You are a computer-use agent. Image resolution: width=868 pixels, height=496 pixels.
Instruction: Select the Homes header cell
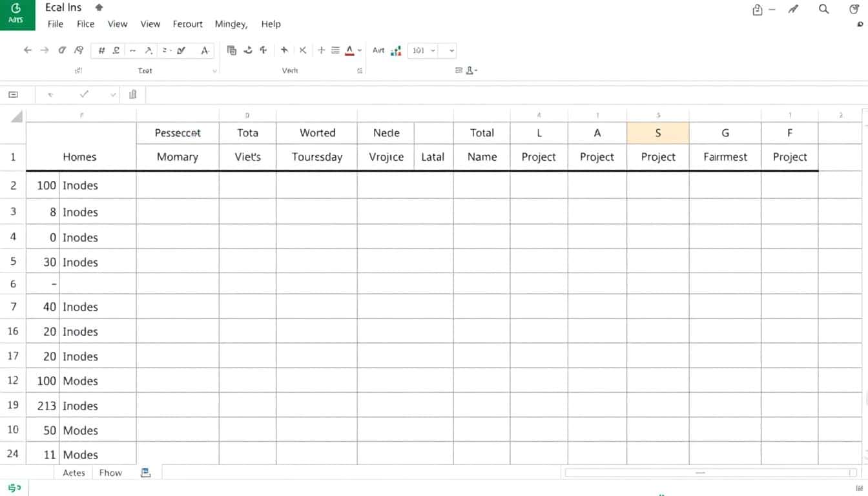(80, 157)
